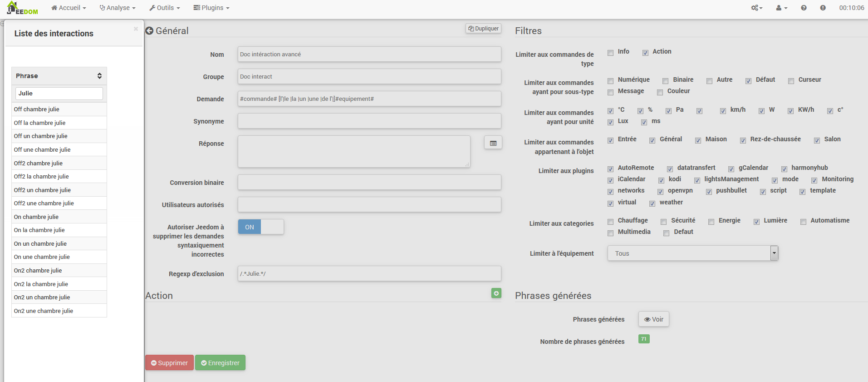Image resolution: width=868 pixels, height=382 pixels.
Task: Click the green add action icon
Action: (x=496, y=293)
